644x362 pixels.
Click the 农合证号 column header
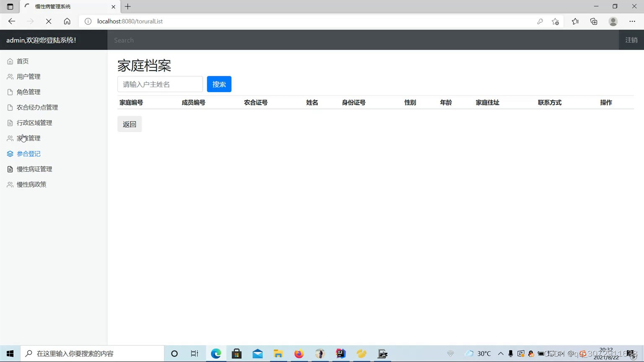(x=256, y=103)
